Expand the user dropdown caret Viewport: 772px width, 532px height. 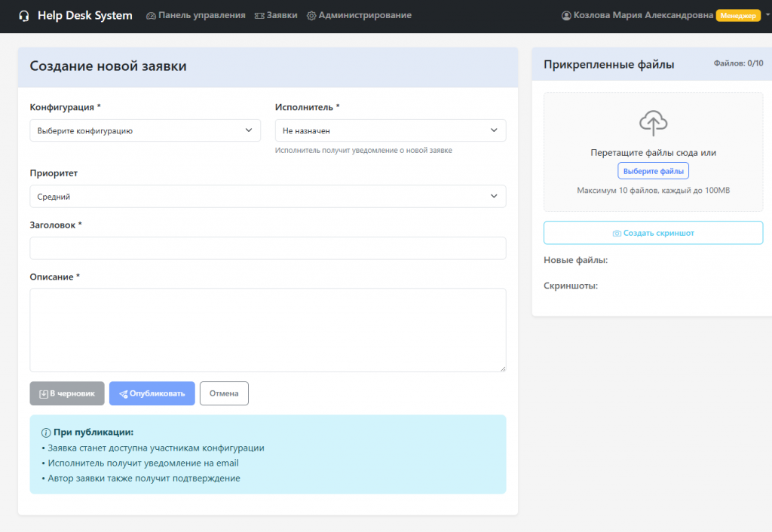coord(767,15)
